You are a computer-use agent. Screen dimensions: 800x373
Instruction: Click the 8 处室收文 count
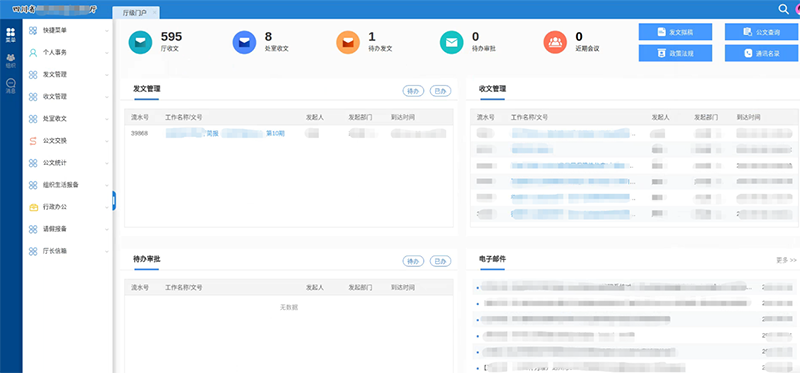(268, 37)
